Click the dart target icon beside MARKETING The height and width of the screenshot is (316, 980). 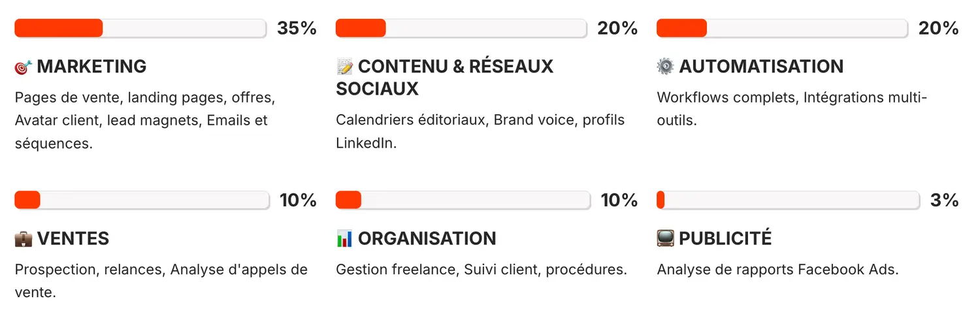(24, 67)
